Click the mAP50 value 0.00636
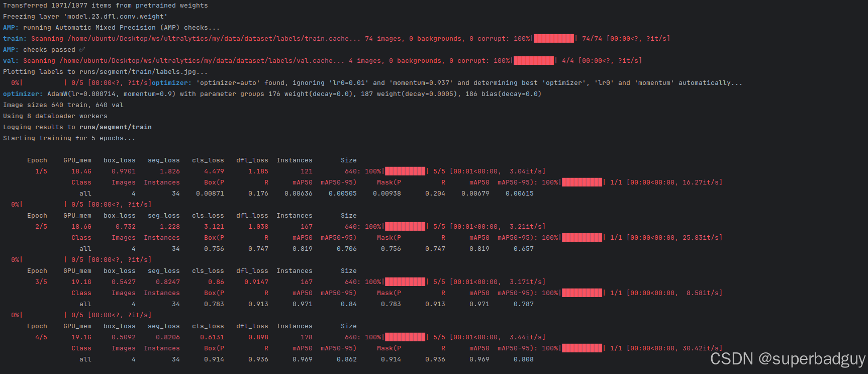868x374 pixels. click(x=299, y=194)
